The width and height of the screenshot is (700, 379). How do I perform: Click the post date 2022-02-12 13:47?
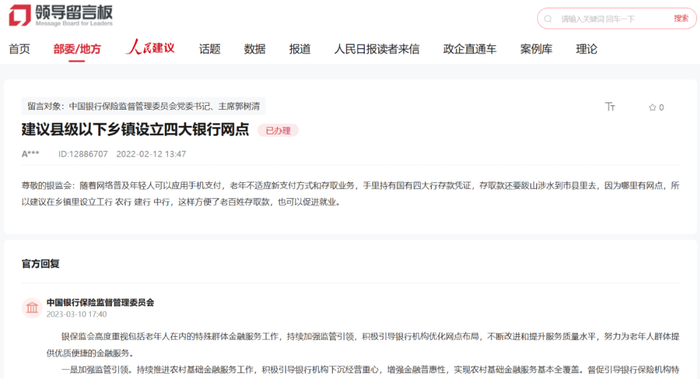coord(151,154)
